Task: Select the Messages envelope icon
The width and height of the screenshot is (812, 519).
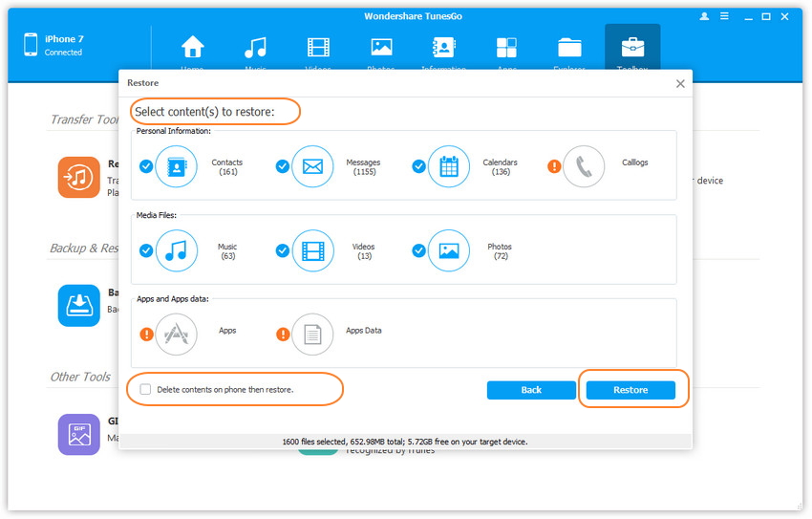Action: coord(312,166)
